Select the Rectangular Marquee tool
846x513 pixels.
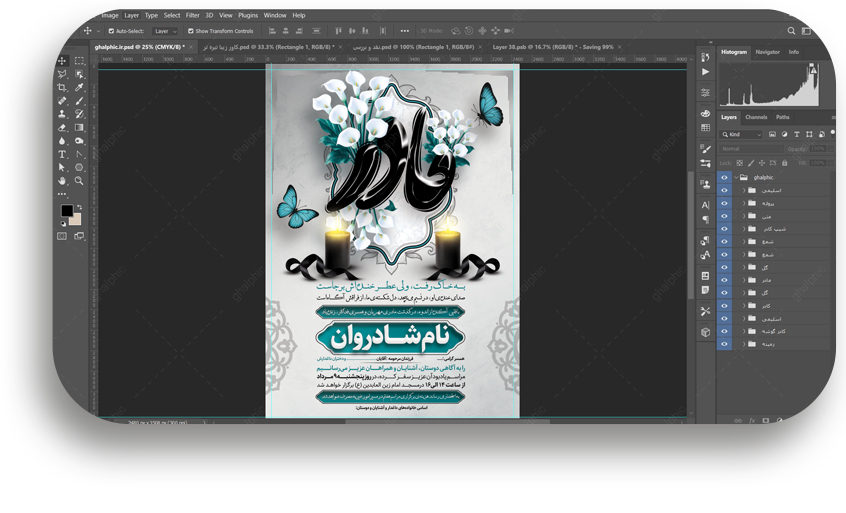(79, 61)
